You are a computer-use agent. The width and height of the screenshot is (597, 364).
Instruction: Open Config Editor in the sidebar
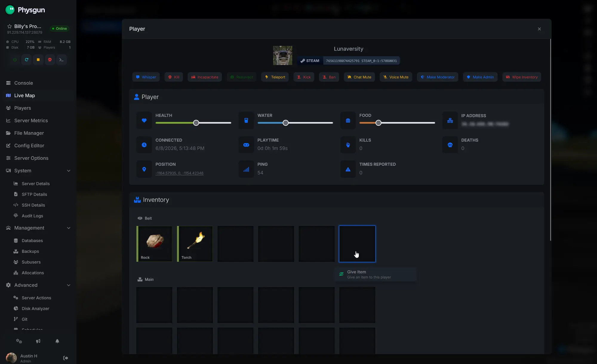coord(38,145)
